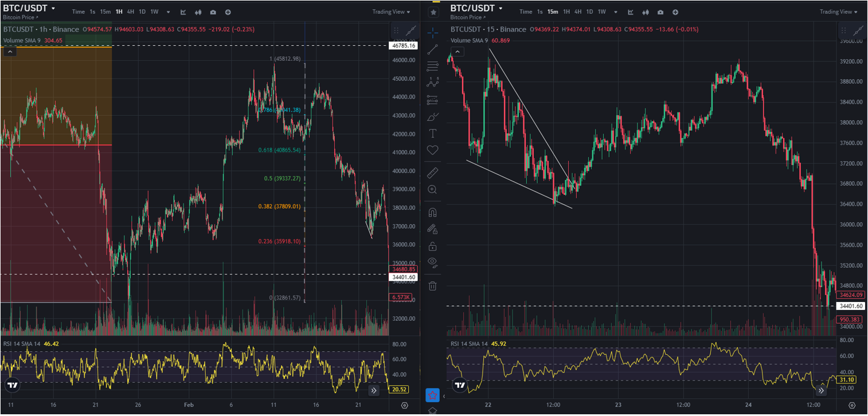
Task: Select the brush drawing tool
Action: pos(433,117)
